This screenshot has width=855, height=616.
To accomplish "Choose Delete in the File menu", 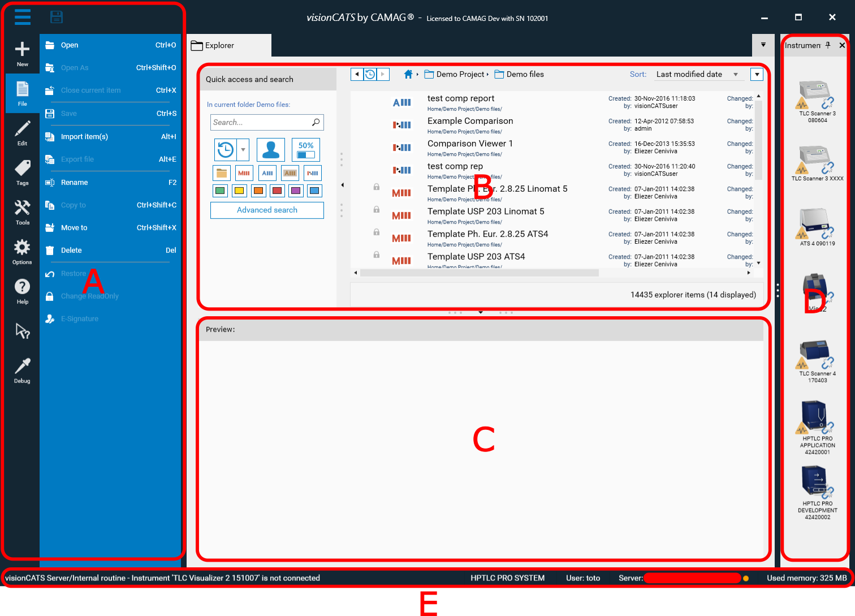I will [110, 250].
